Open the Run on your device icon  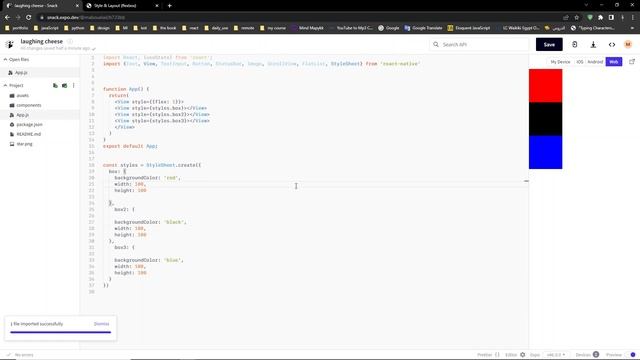coord(574,44)
